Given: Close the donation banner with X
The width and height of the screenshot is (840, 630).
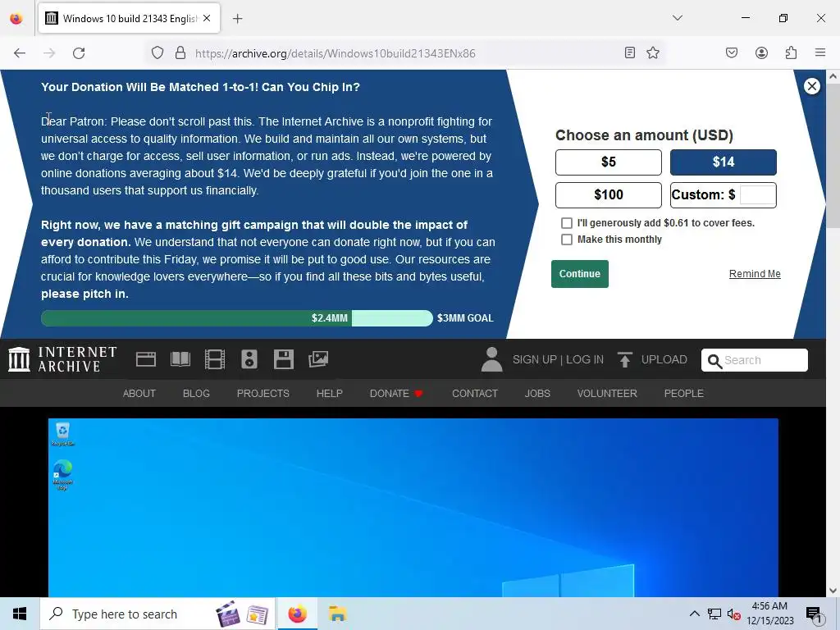Looking at the screenshot, I should point(811,86).
